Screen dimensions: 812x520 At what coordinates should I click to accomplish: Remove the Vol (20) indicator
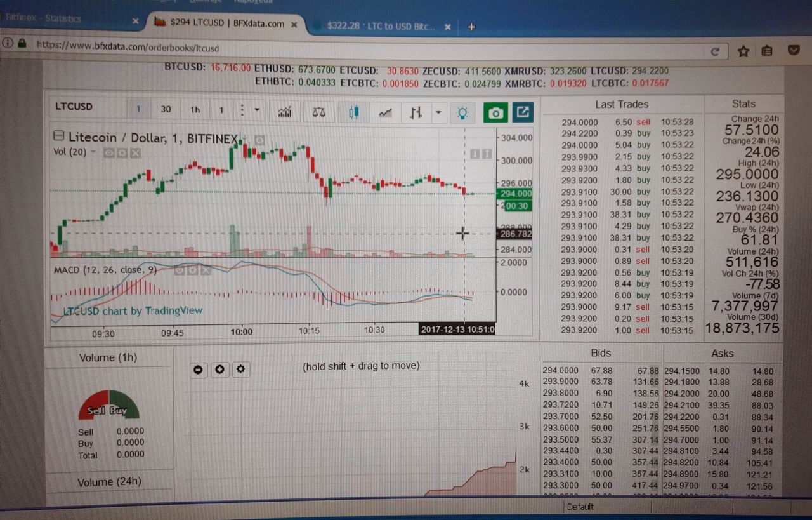click(135, 152)
